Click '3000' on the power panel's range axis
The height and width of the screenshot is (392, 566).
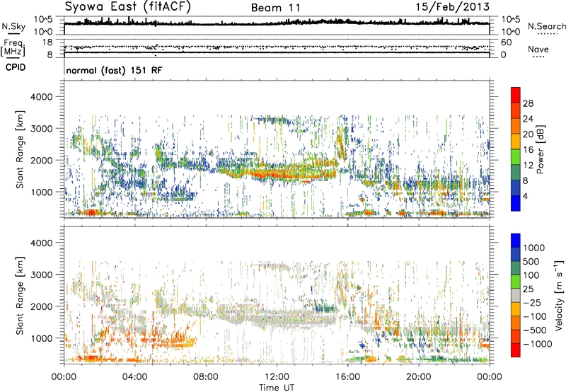click(42, 129)
